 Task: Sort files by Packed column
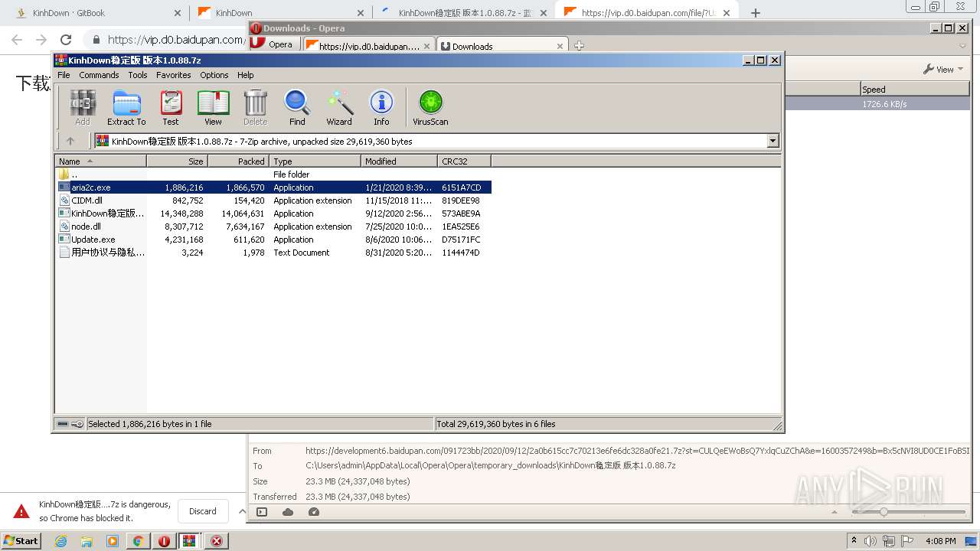[x=238, y=161]
